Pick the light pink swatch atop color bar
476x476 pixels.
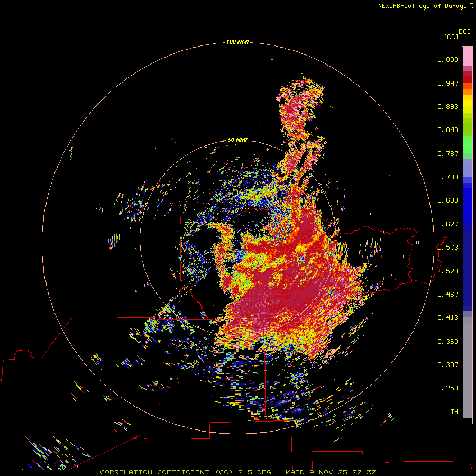[467, 56]
